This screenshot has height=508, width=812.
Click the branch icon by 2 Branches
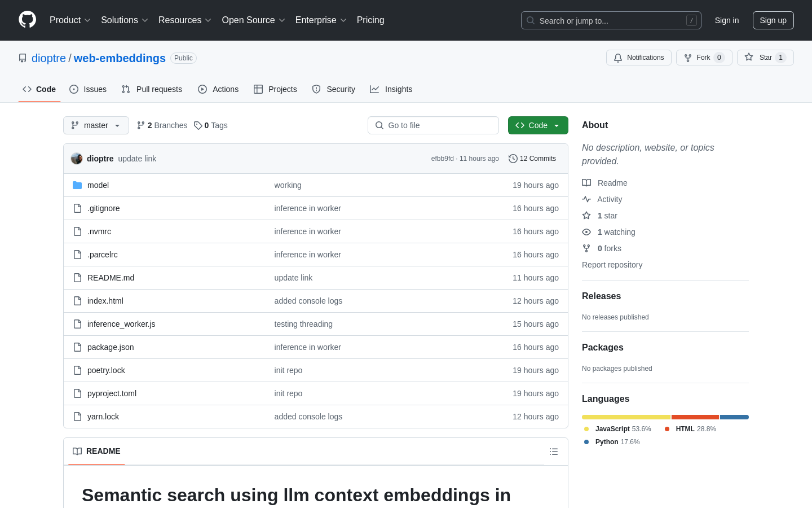pos(141,125)
